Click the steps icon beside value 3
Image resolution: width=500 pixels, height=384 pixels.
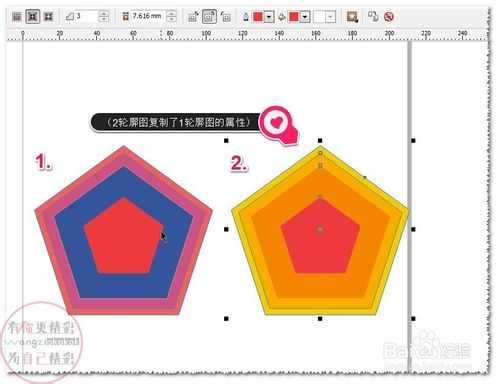pos(69,16)
